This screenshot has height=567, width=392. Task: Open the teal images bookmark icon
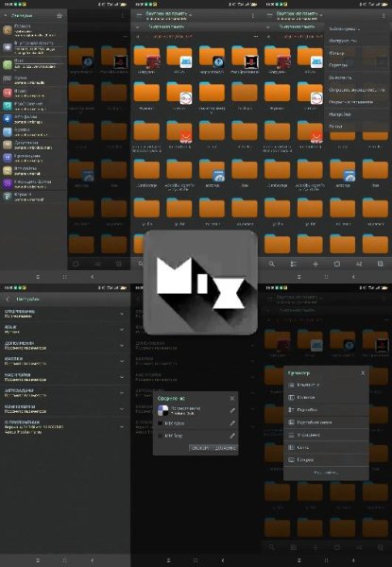8,106
